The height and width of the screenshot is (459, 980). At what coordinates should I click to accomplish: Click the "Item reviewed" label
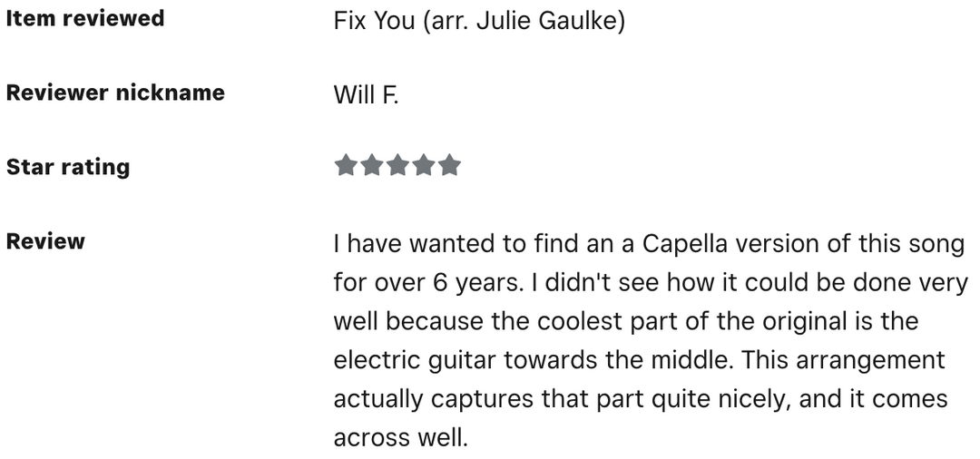point(85,18)
